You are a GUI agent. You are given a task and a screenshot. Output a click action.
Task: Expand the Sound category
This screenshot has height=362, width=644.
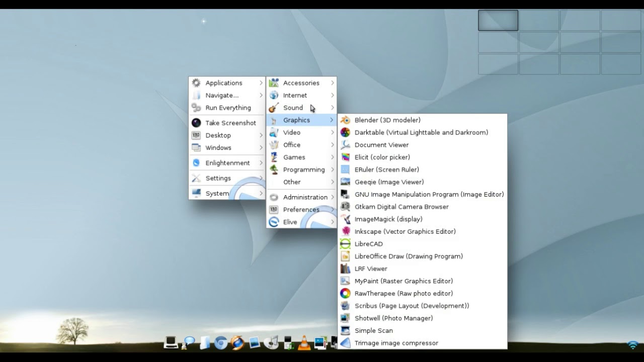[301, 108]
